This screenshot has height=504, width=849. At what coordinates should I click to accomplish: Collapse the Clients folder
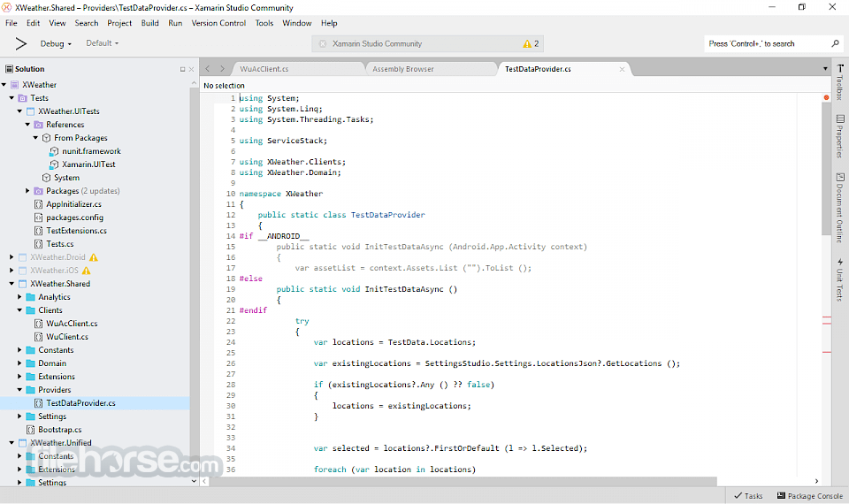[19, 310]
